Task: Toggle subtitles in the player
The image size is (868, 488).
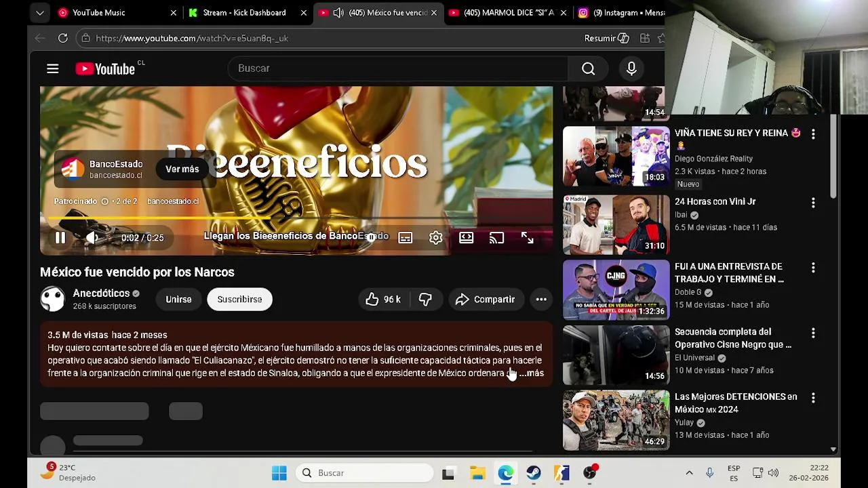Action: tap(405, 238)
